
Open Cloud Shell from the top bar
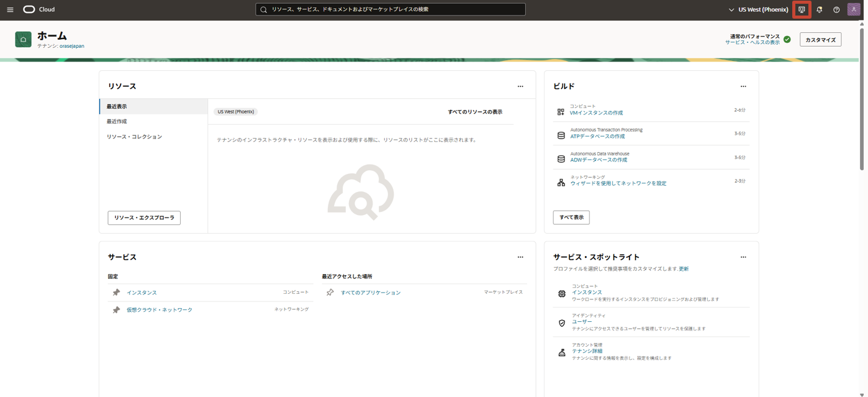[x=802, y=9]
